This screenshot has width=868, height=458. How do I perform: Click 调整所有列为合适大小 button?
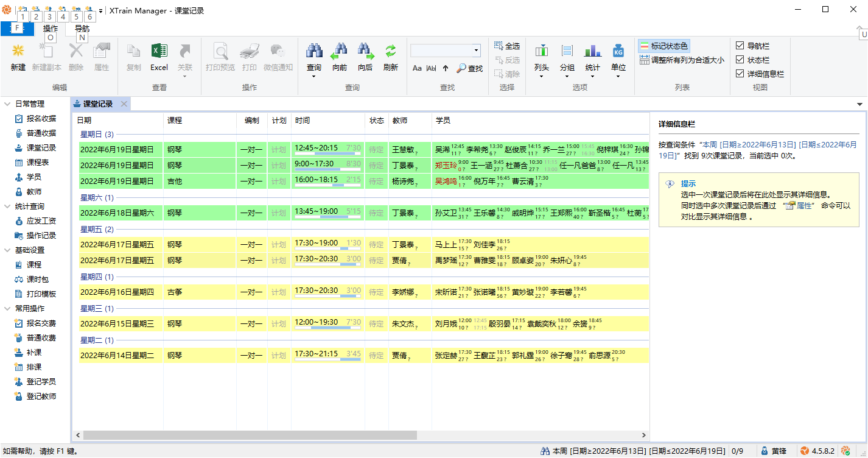point(682,60)
